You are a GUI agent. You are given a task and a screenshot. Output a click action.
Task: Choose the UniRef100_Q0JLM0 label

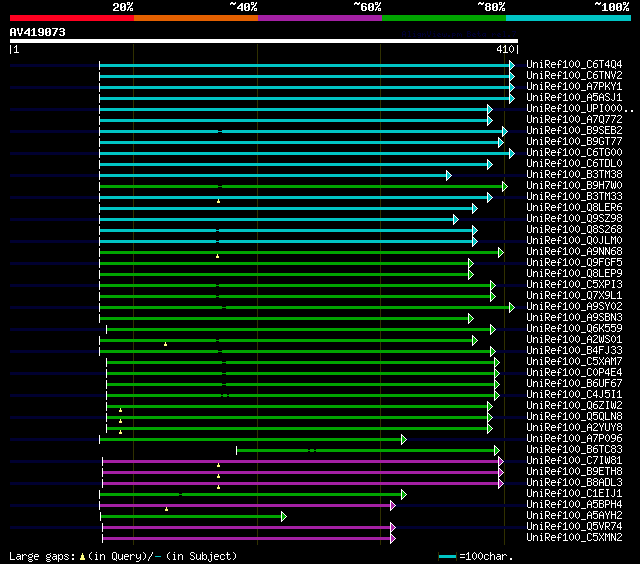pyautogui.click(x=574, y=241)
